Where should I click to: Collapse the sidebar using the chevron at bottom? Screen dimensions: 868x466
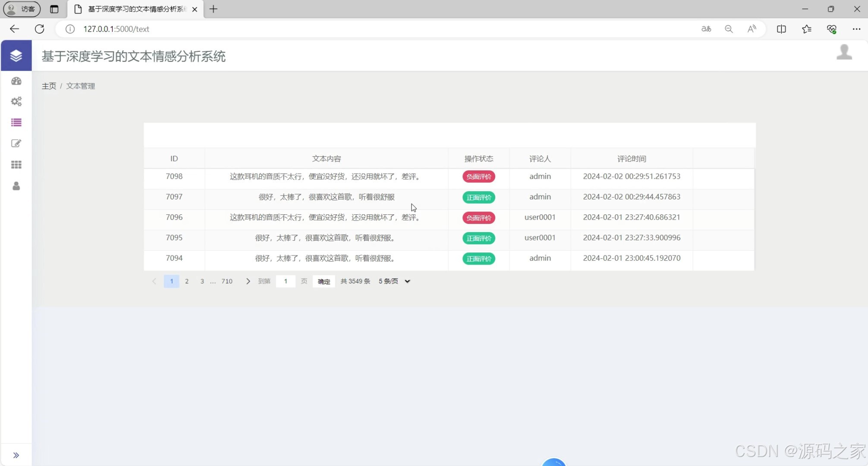pyautogui.click(x=16, y=455)
